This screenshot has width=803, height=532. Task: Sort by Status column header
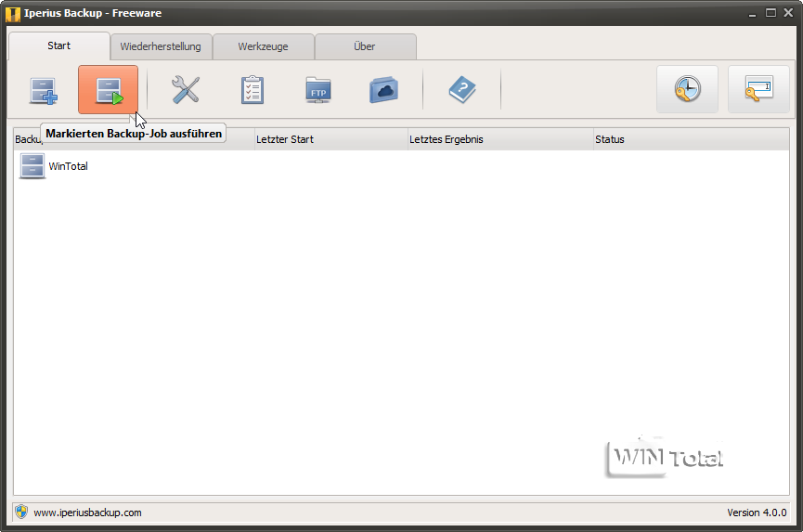coord(691,139)
